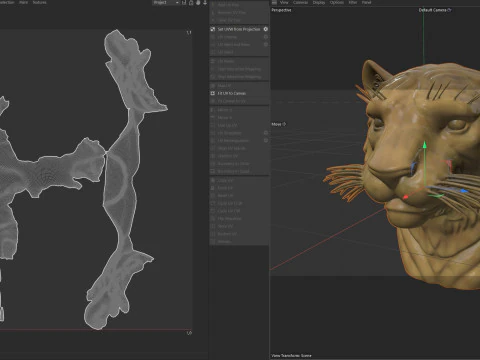The width and height of the screenshot is (480, 360).
Task: Open Set UVW from Projection options gear
Action: (266, 29)
